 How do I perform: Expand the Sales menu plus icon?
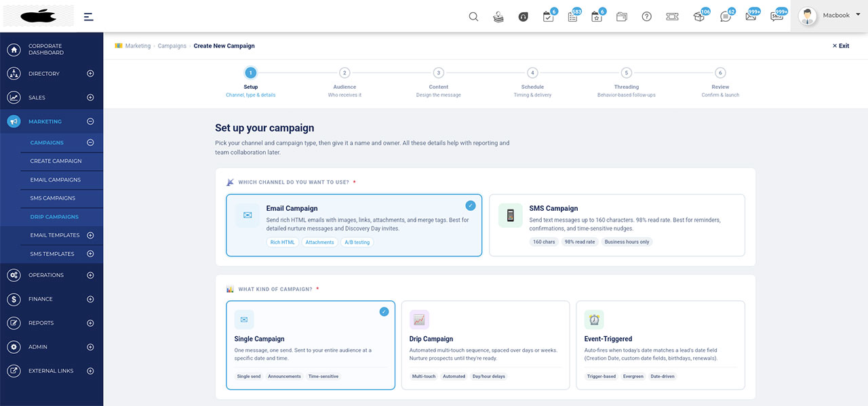point(90,98)
